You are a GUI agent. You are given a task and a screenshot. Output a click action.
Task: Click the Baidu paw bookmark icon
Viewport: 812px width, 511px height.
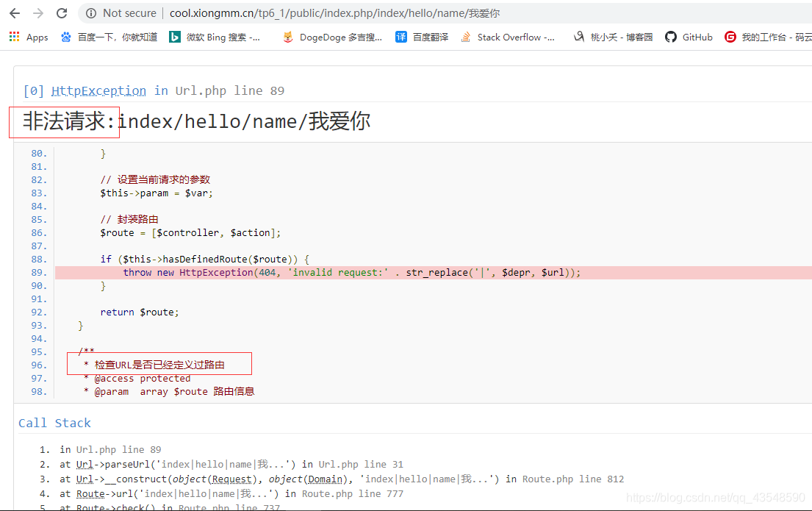tap(65, 37)
